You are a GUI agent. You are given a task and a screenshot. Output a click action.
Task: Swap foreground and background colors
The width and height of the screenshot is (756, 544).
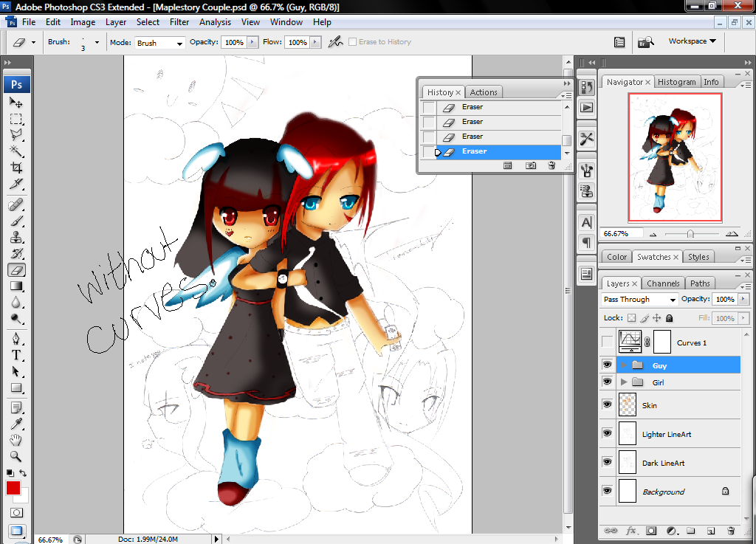23,473
